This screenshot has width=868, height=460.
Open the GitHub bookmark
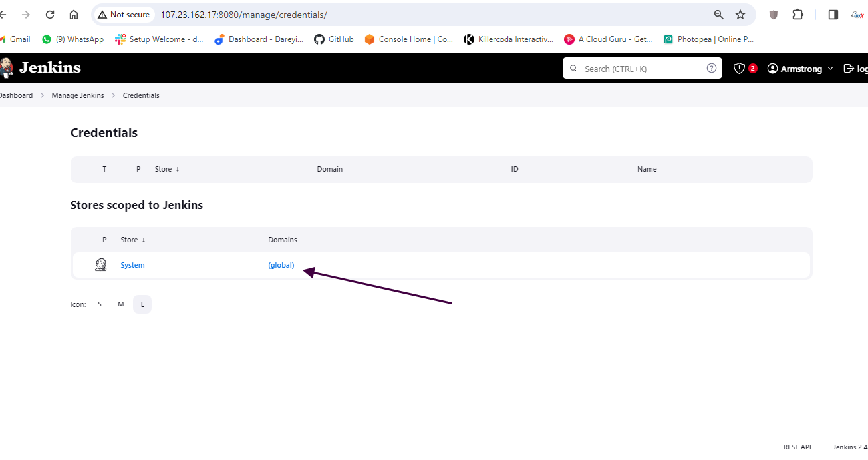[x=334, y=39]
